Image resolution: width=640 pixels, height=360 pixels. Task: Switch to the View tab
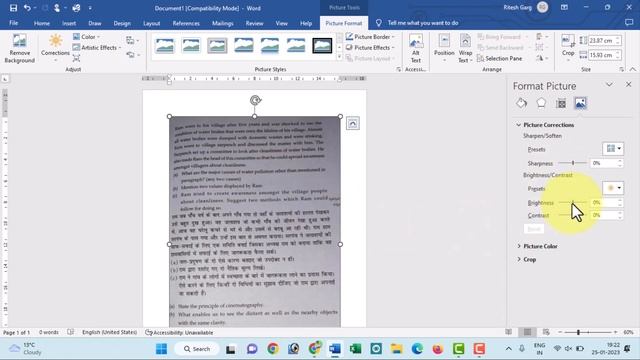[281, 23]
